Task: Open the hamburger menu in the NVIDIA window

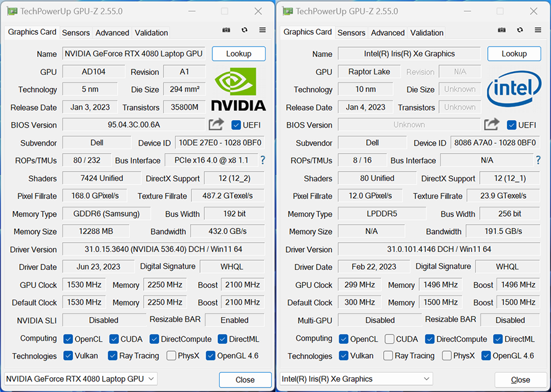Action: 262,30
